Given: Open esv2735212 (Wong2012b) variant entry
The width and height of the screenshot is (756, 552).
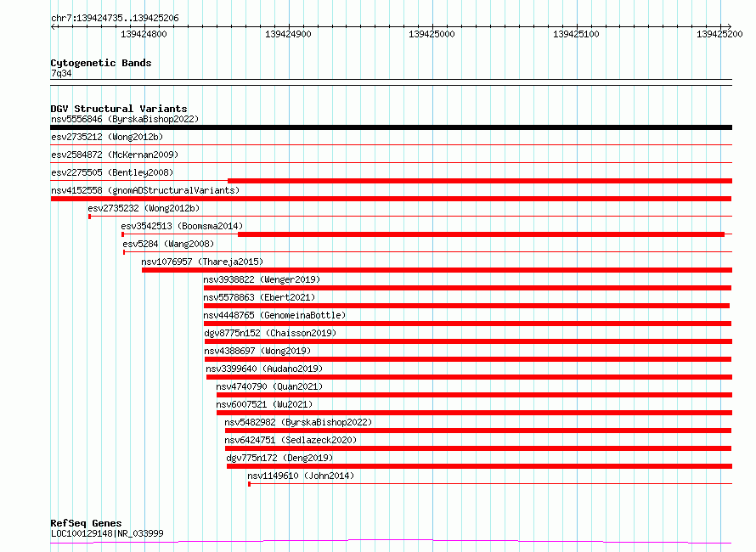Looking at the screenshot, I should [x=107, y=137].
